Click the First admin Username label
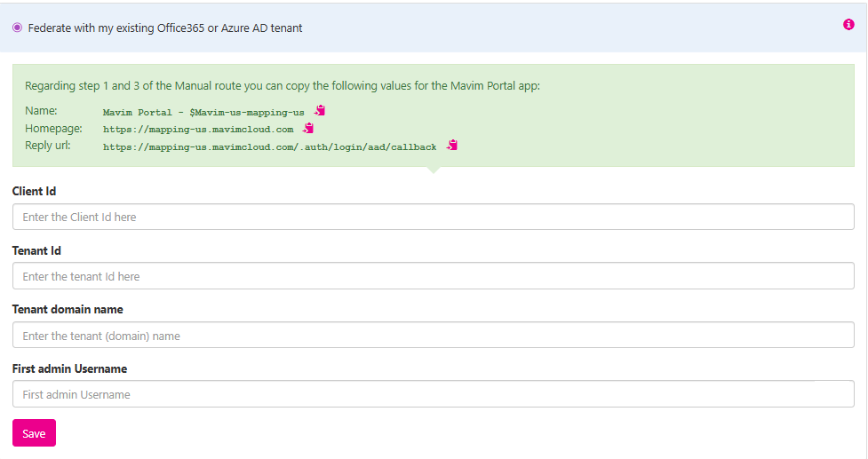This screenshot has height=459, width=868. click(69, 368)
